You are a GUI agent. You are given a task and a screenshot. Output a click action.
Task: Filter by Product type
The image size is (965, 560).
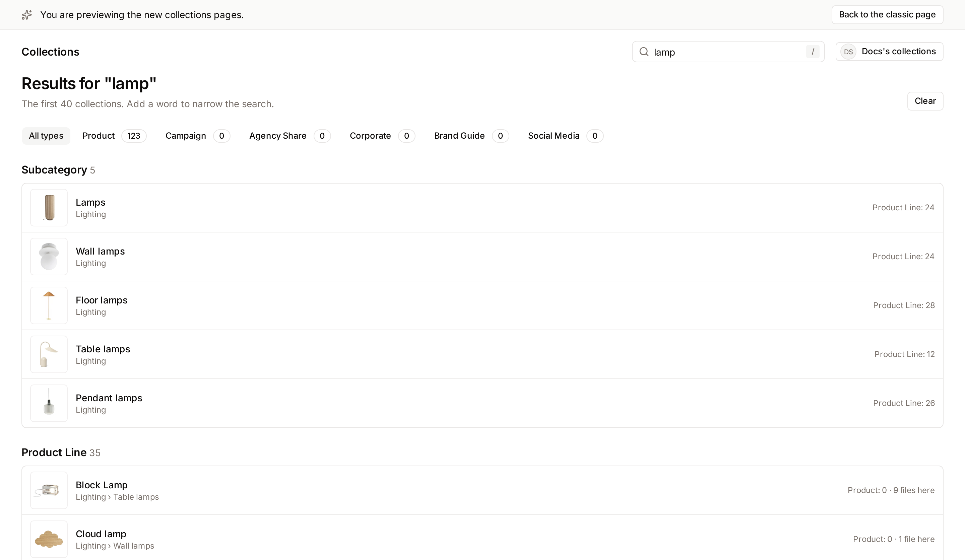click(114, 136)
